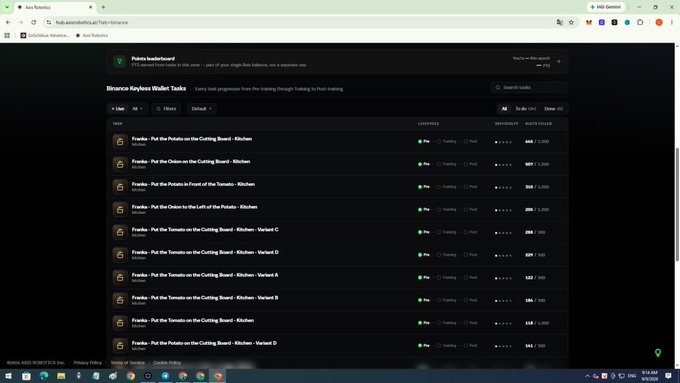The height and width of the screenshot is (383, 680).
Task: Select Post stage on Onion Left of Potato row
Action: 471,210
